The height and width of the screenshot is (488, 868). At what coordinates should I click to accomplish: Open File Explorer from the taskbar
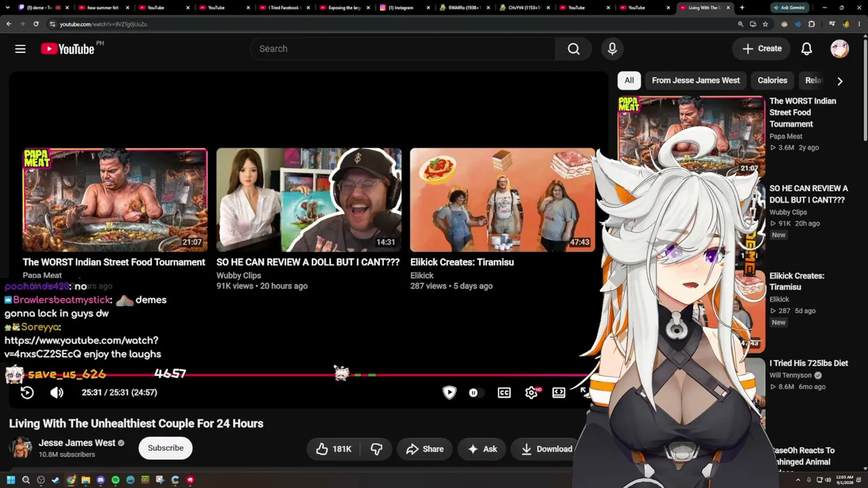click(85, 480)
